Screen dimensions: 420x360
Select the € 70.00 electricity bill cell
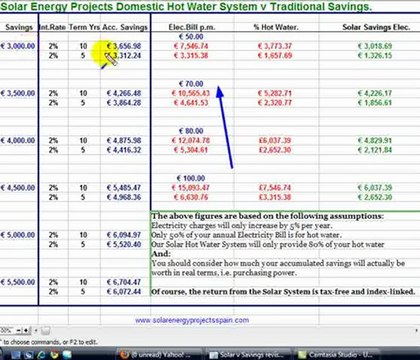(x=191, y=84)
